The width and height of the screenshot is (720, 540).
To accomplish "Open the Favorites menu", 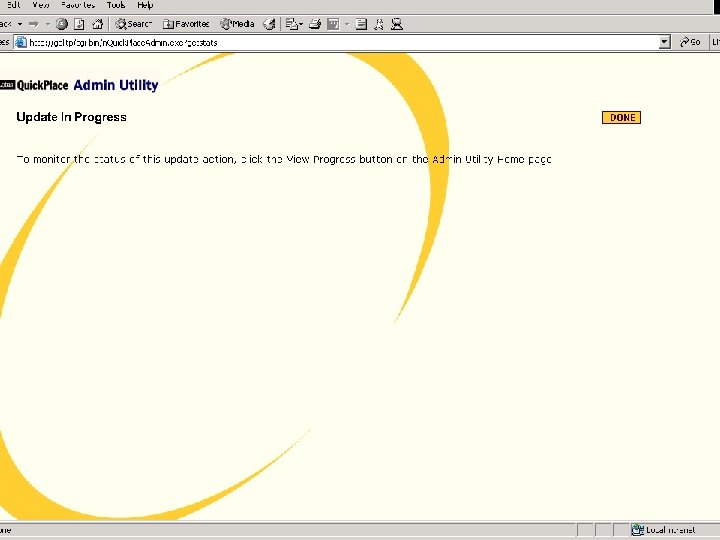I will tap(78, 5).
